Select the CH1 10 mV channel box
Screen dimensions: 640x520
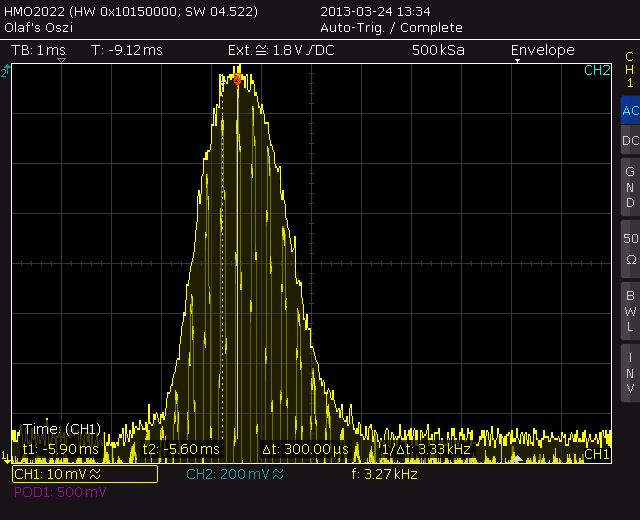(x=85, y=474)
